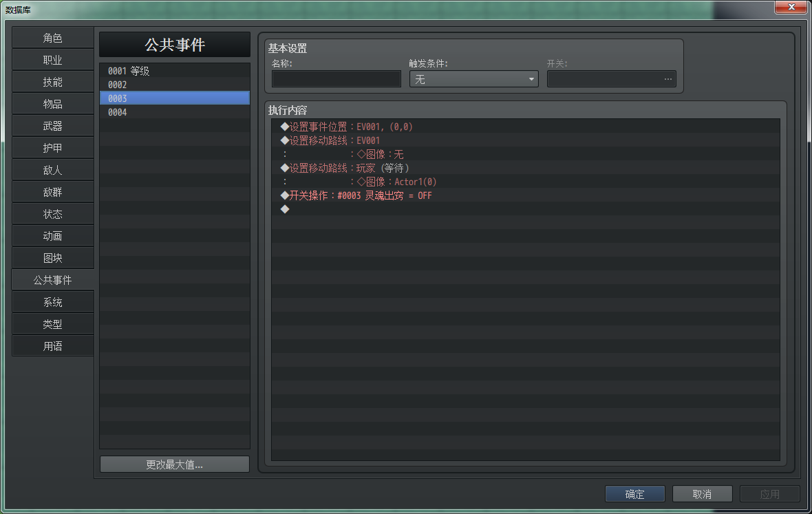812x514 pixels.
Task: Go to the 用语 tab
Action: [52, 346]
